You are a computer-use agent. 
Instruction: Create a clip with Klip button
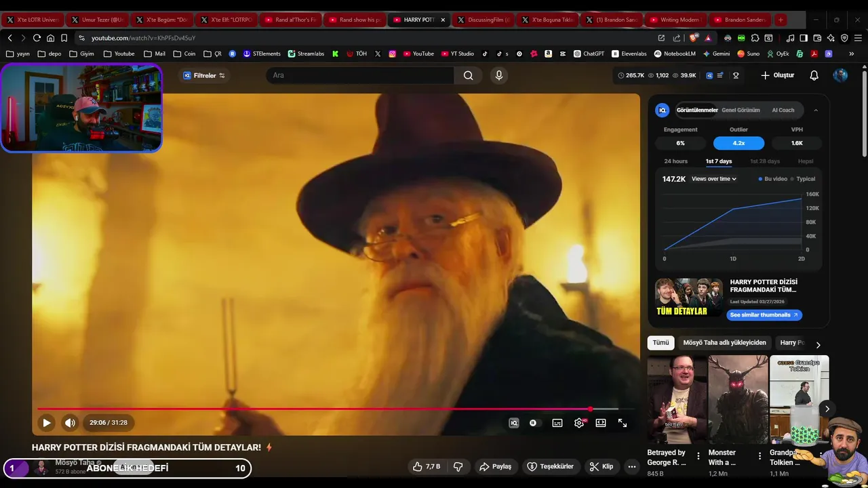point(601,466)
